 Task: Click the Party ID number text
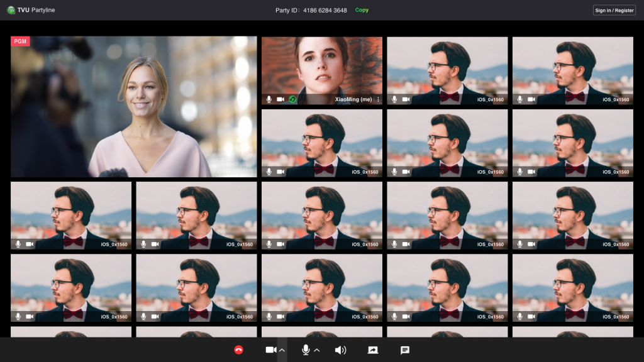point(326,10)
